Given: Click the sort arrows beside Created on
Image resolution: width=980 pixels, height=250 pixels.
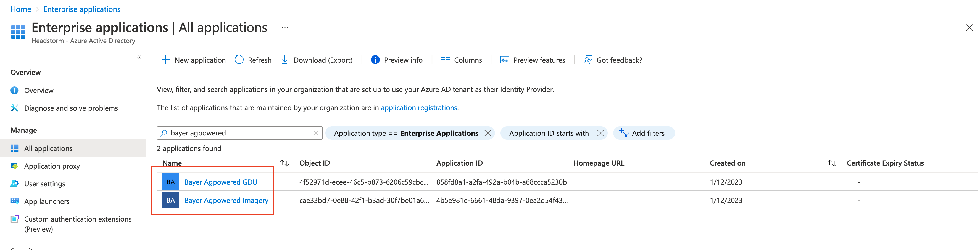Looking at the screenshot, I should click(832, 163).
